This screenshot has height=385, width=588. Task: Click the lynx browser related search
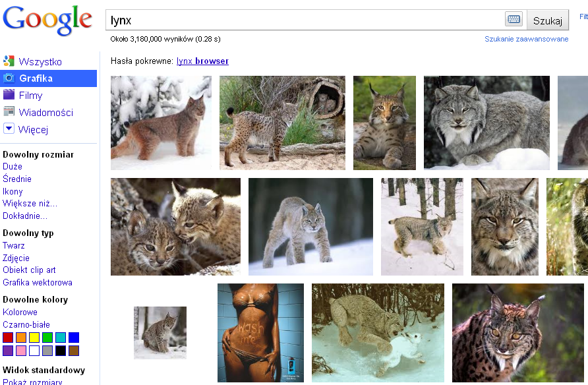(202, 61)
